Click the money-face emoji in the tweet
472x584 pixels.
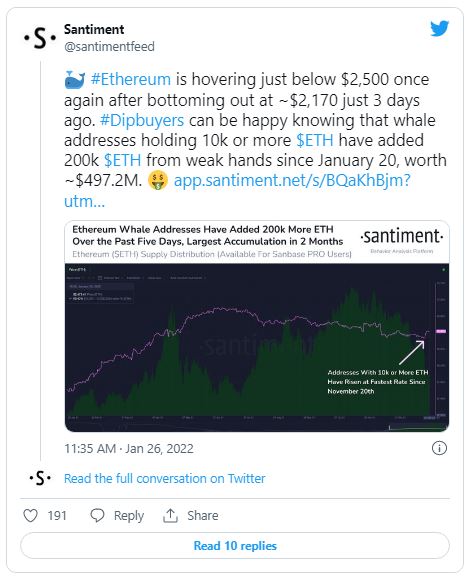[158, 181]
